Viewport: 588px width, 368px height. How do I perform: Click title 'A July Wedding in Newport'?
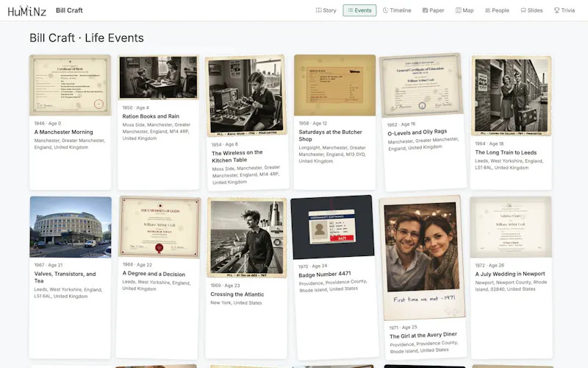[510, 274]
